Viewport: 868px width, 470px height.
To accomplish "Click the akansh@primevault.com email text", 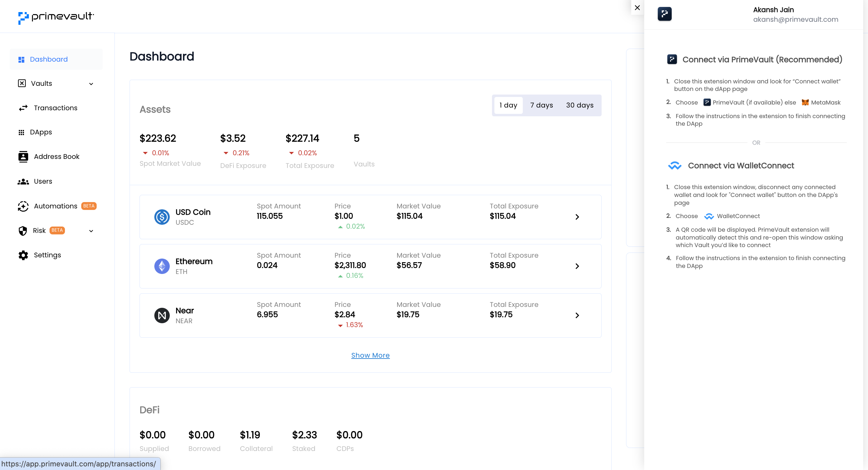I will (x=796, y=20).
